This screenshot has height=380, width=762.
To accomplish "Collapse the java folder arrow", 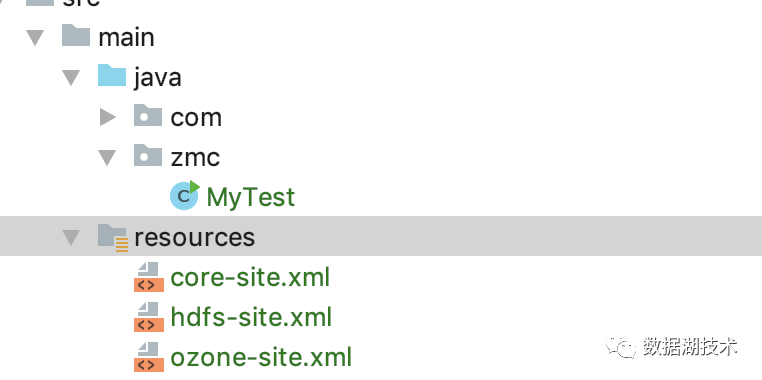I will 71,78.
